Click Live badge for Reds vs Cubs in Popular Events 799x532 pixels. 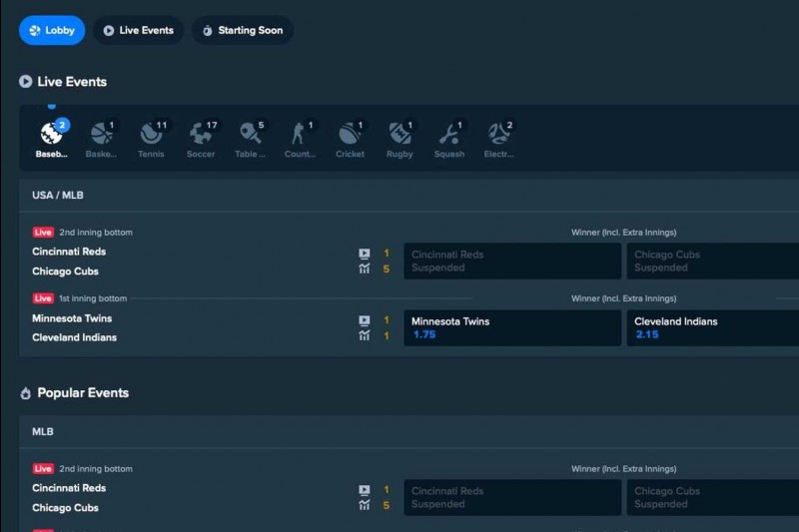coord(43,469)
